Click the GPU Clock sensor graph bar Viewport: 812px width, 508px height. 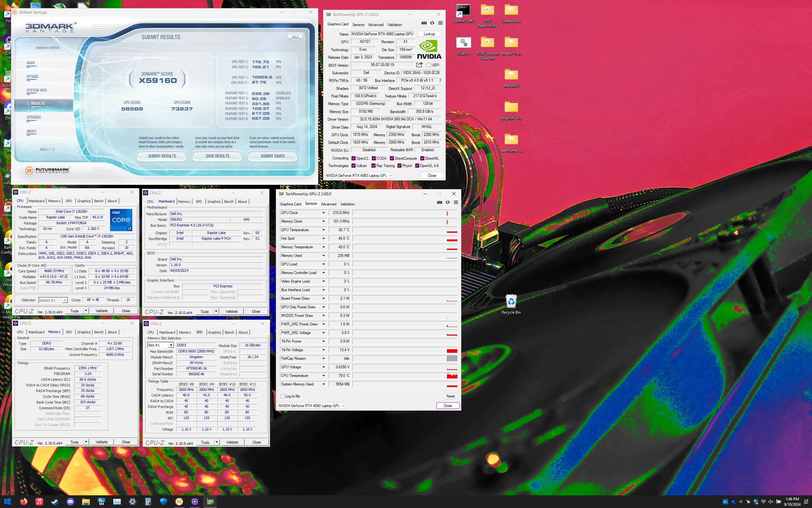pos(405,213)
